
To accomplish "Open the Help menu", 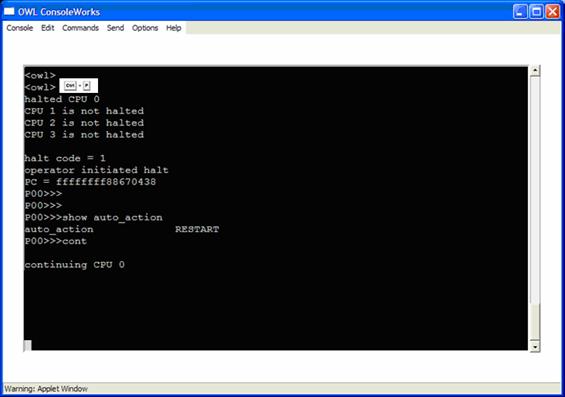I will [173, 28].
